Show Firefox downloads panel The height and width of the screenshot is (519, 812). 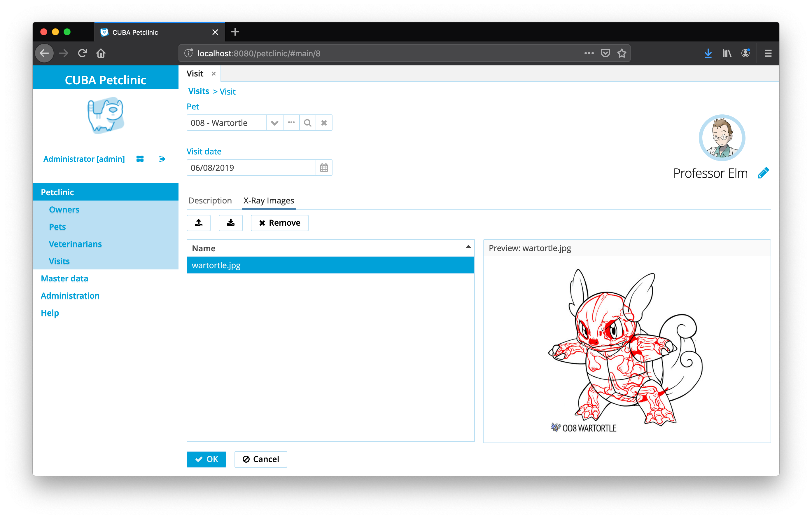coord(708,53)
